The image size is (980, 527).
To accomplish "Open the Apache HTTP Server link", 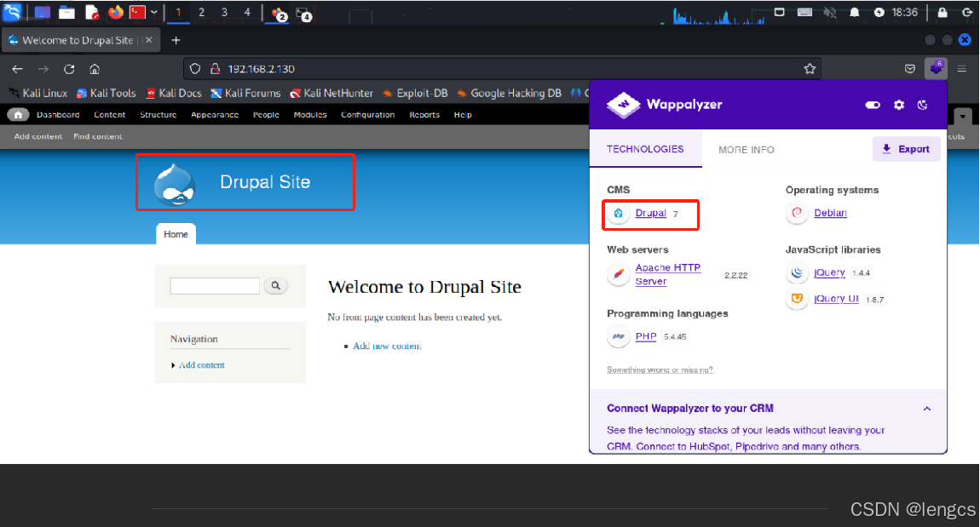I will [x=667, y=275].
